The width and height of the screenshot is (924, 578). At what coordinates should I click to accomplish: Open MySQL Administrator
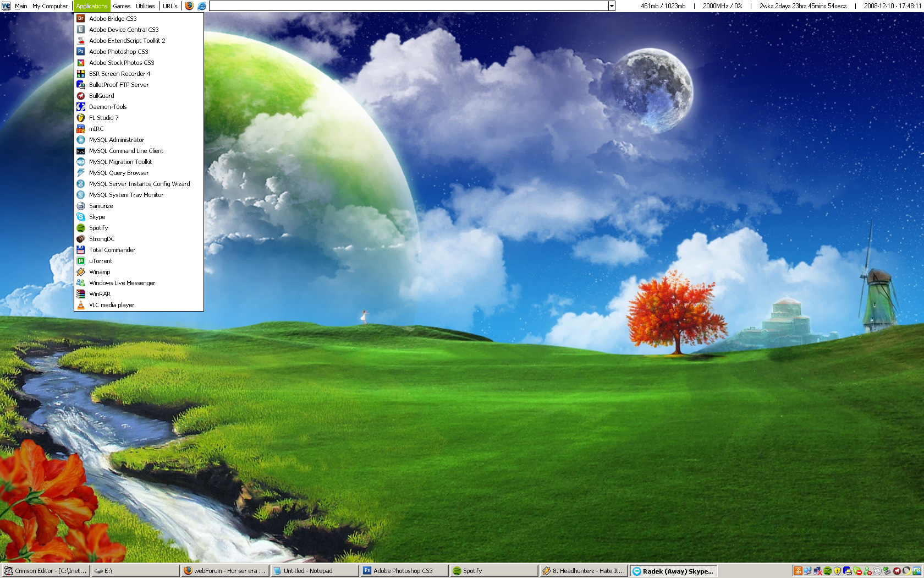coord(139,140)
